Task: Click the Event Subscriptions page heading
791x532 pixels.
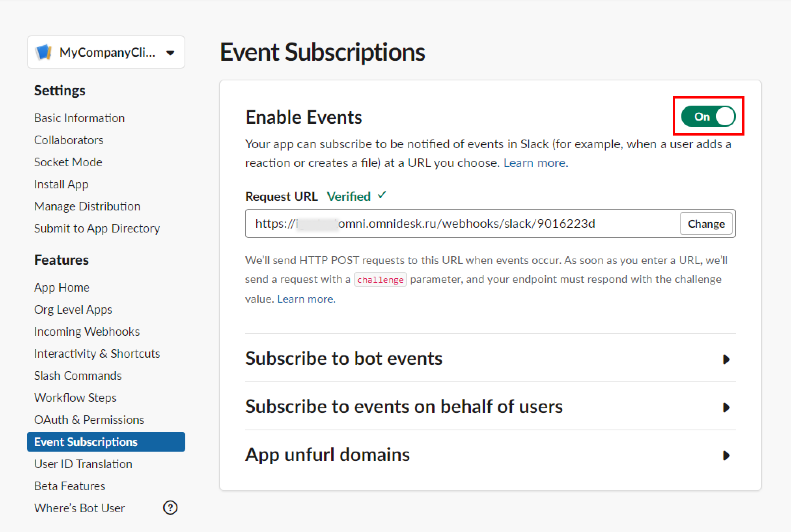Action: tap(323, 52)
